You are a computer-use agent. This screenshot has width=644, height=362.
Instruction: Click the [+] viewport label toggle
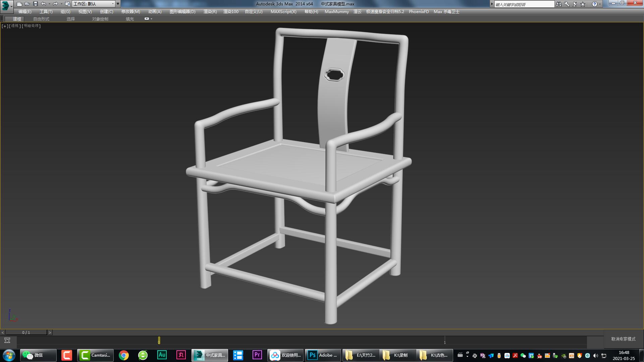(5, 26)
